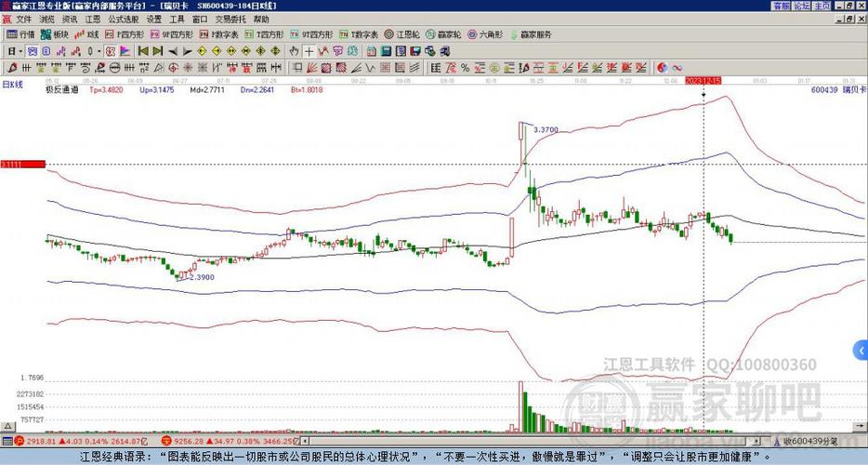868x465 pixels.
Task: Open the 公式选股 menu
Action: pyautogui.click(x=124, y=19)
